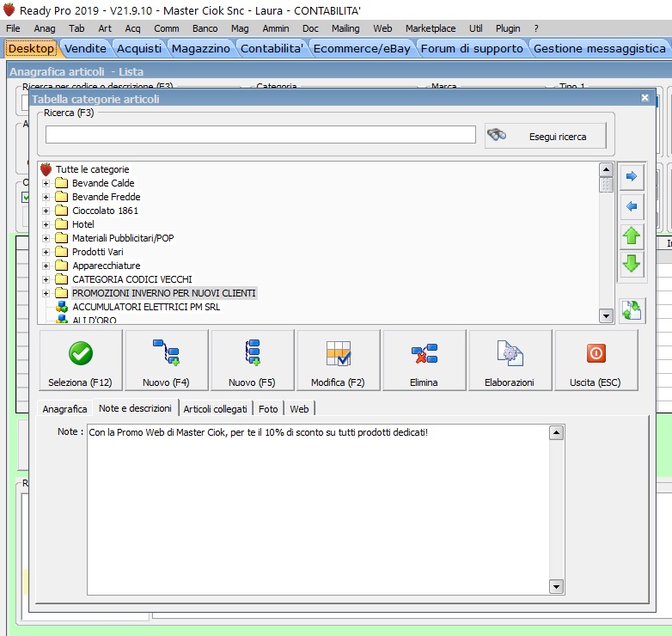Open the Elaborazioni gear document icon
Viewport: 672px width, 636px height.
pyautogui.click(x=510, y=352)
